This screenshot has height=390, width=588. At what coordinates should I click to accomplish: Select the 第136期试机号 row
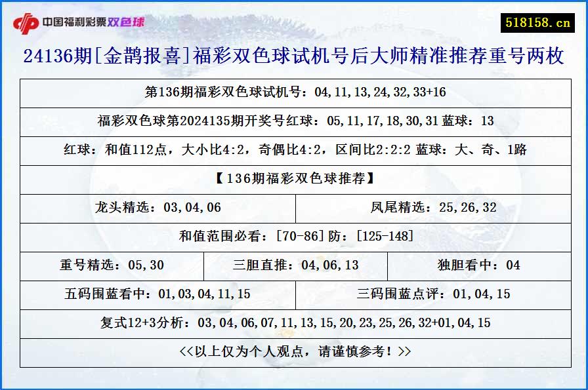click(294, 93)
